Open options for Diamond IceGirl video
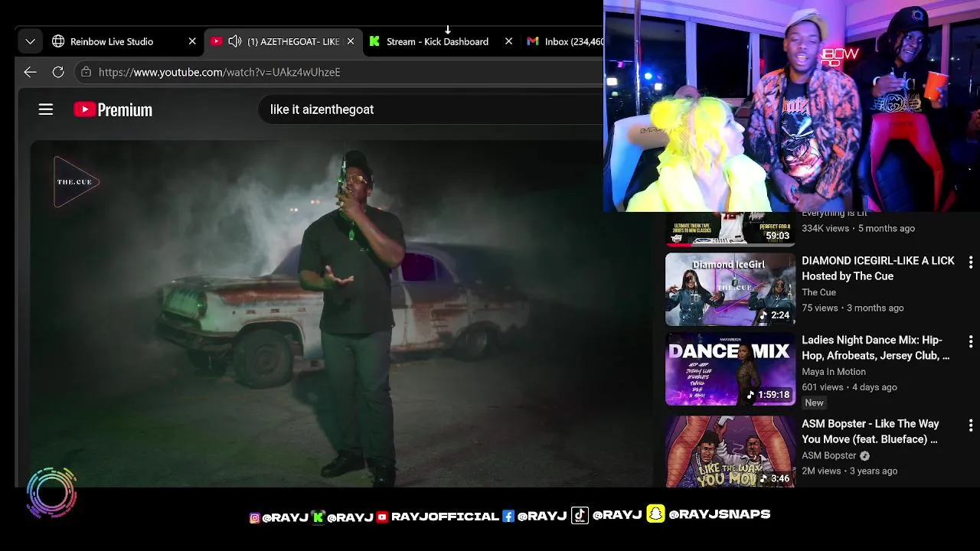Viewport: 980px width, 551px height. (970, 262)
